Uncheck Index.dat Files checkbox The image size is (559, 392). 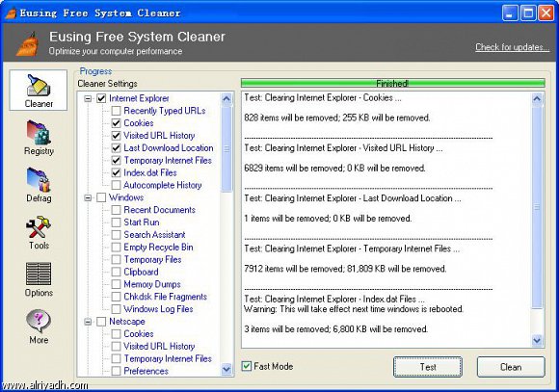116,172
